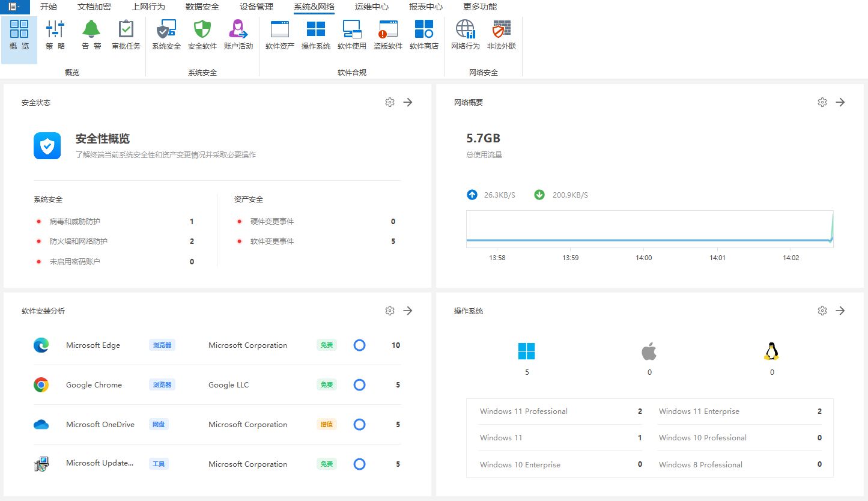Viewport: 868px width, 501px height.
Task: Switch to the 开始 tab
Action: pos(49,7)
